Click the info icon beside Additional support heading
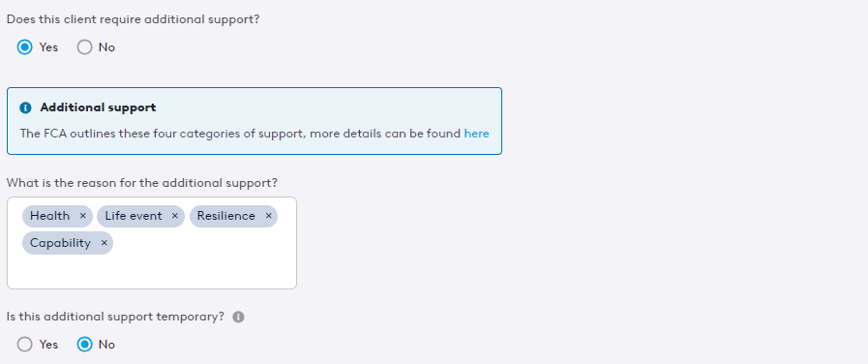 coord(25,107)
